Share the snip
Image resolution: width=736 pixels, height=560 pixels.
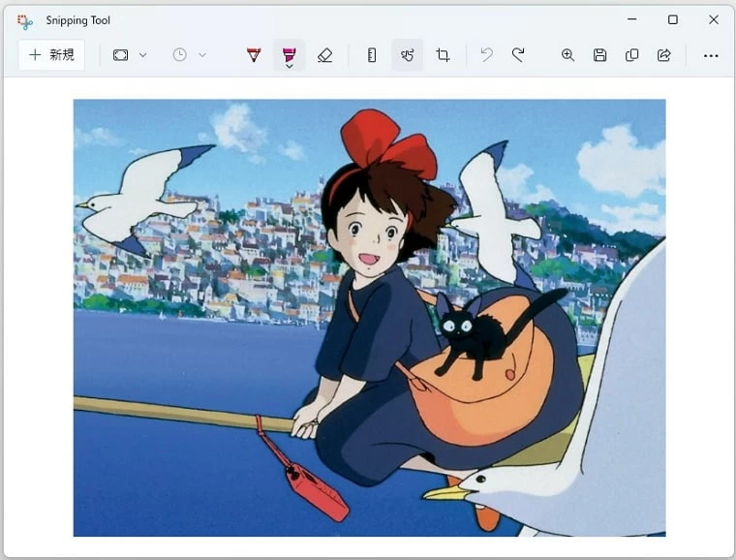[x=663, y=55]
